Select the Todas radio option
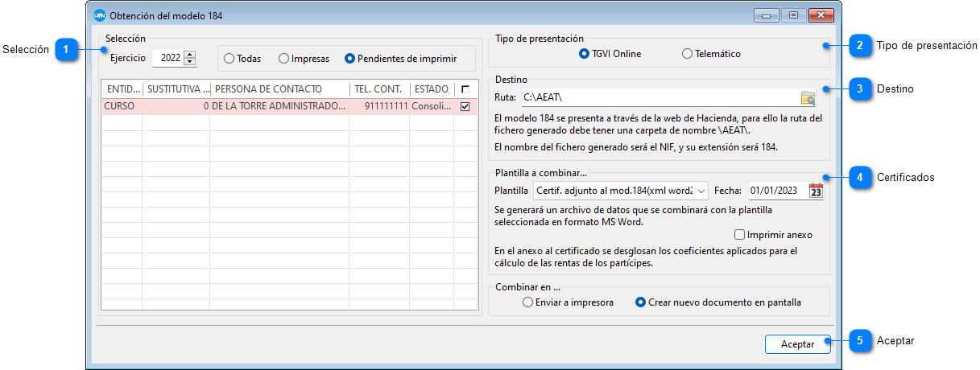 point(229,59)
